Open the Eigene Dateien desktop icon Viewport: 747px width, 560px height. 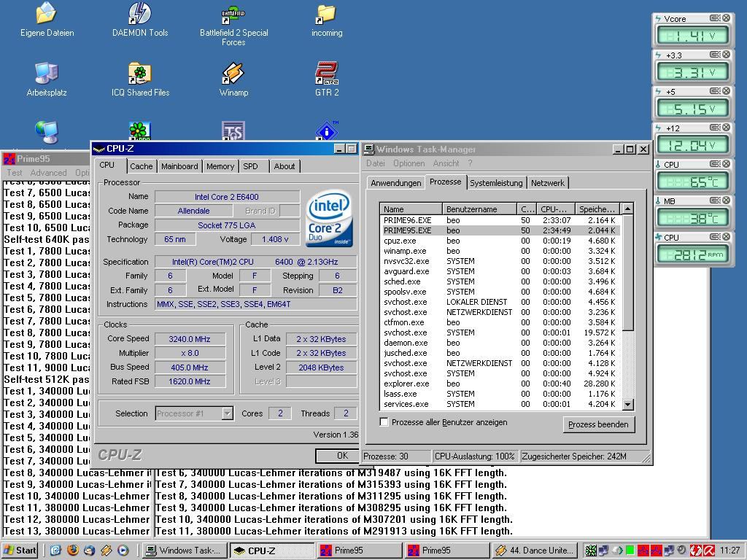[x=47, y=20]
